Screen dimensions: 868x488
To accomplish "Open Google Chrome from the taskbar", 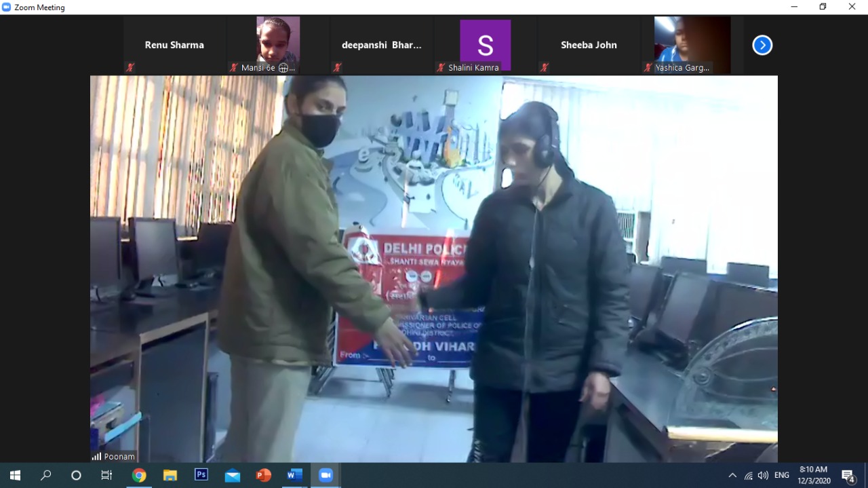I will [139, 475].
